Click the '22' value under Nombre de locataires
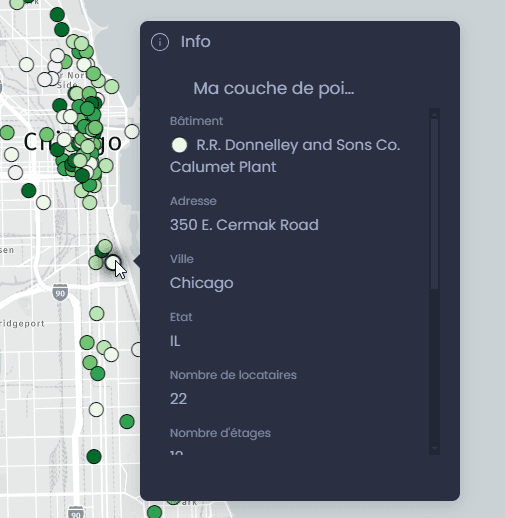 178,399
